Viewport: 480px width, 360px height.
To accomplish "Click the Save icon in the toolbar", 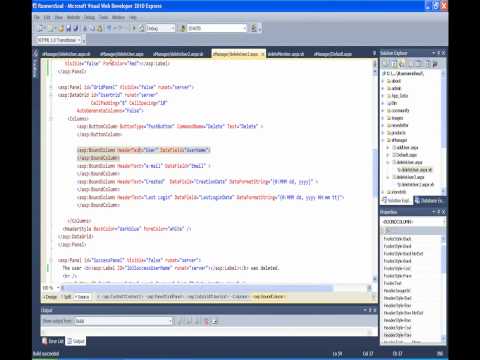I will (x=68, y=28).
